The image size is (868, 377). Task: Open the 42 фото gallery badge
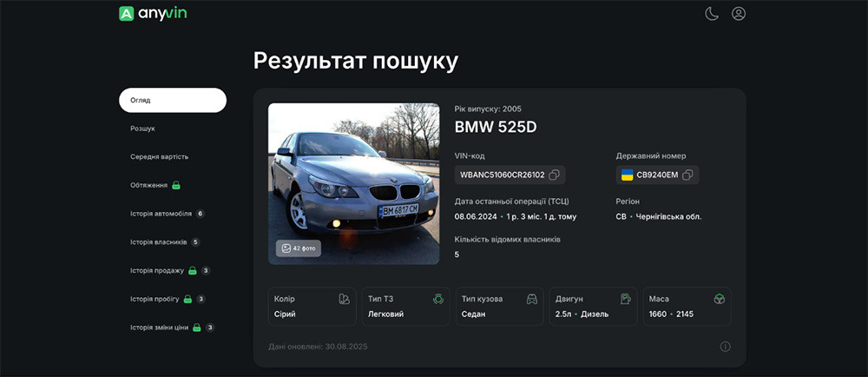point(299,248)
